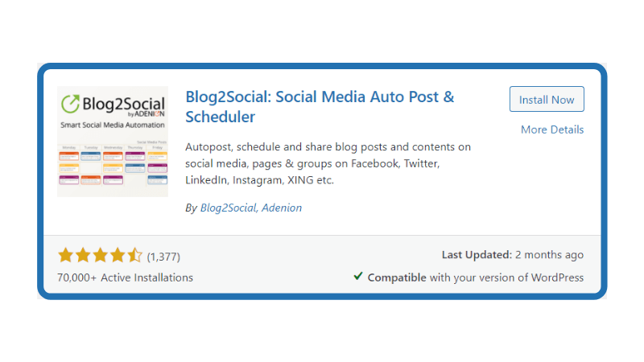Click the Blog2Social wordmark in the thumbnail

(123, 104)
